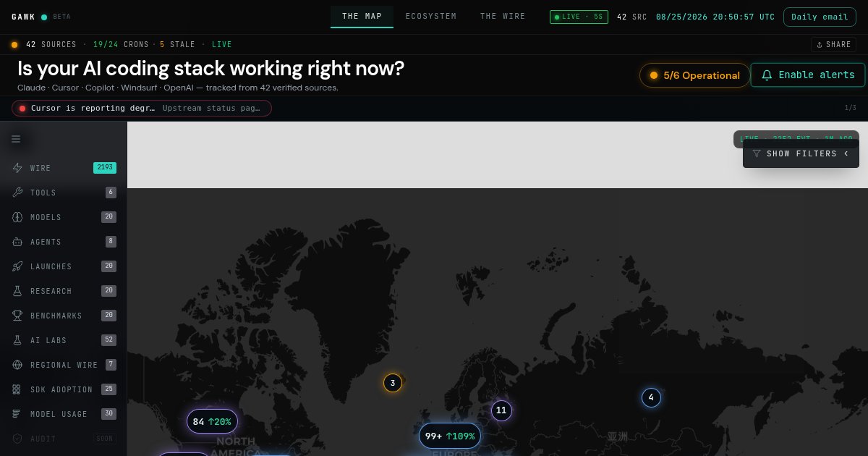This screenshot has width=868, height=456.
Task: Click the Share button
Action: click(x=833, y=45)
